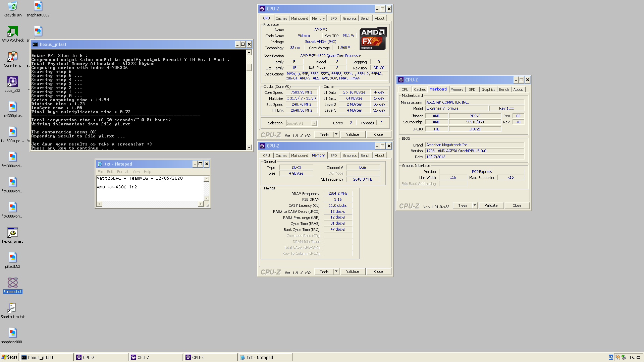
Task: Open Notepad Help menu
Action: click(x=148, y=172)
